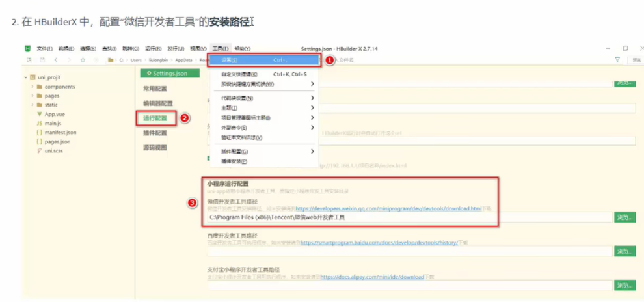The image size is (644, 302).
Task: Open 编辑器配置 settings section
Action: pos(157,103)
